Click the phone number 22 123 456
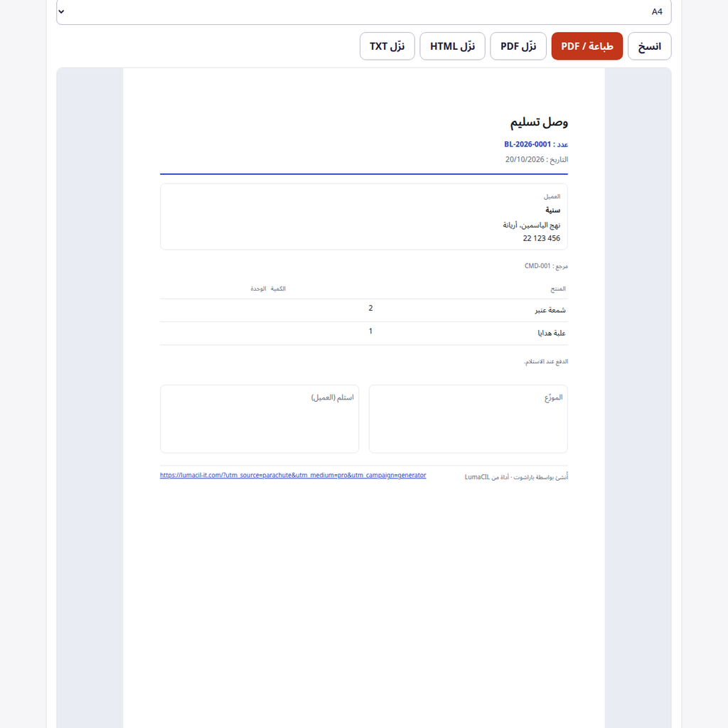This screenshot has width=728, height=728. click(541, 238)
